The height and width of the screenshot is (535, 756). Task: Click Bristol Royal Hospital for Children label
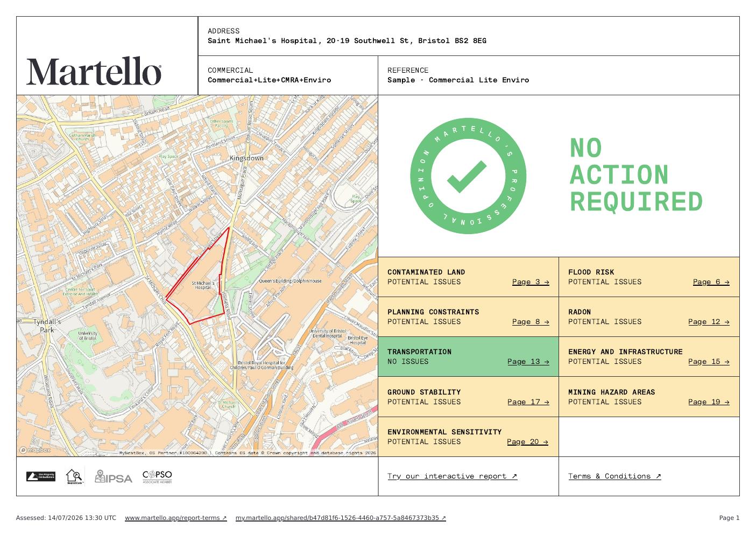click(x=262, y=365)
